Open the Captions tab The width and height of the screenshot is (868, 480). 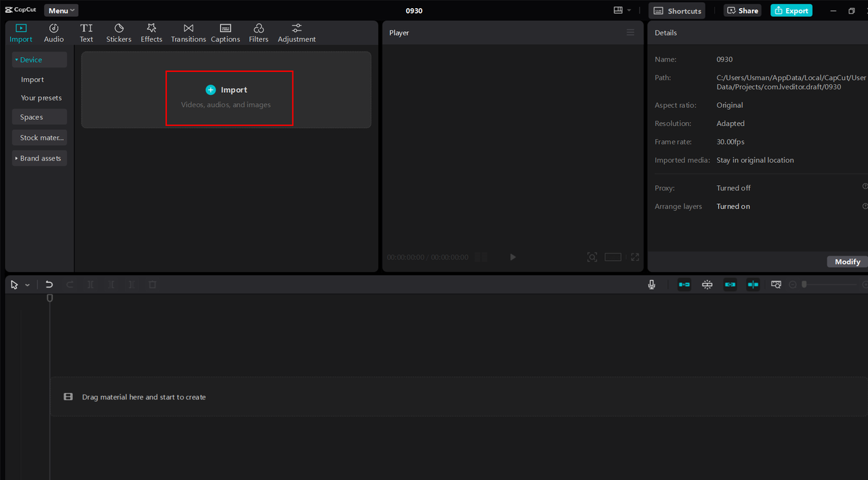point(225,33)
